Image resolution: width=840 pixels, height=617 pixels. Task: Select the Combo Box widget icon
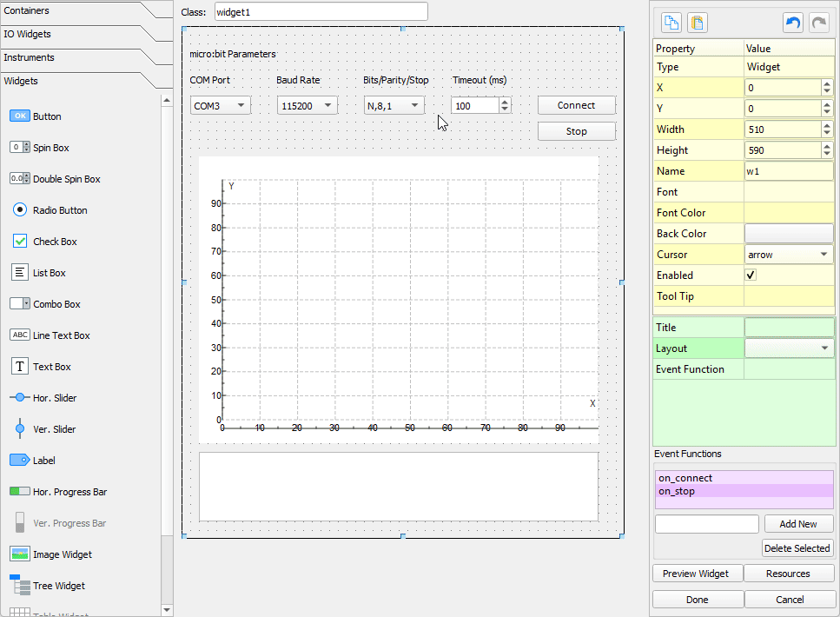[x=20, y=304]
